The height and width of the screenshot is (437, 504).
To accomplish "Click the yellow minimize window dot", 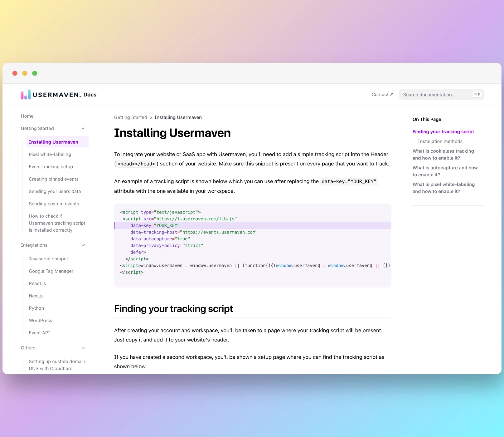I will [25, 73].
